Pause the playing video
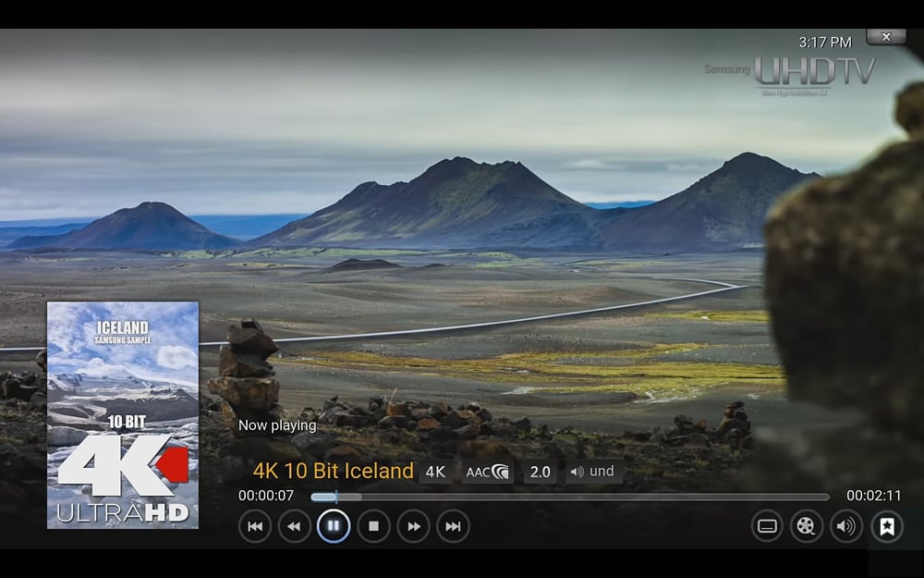The width and height of the screenshot is (924, 578). click(x=334, y=526)
